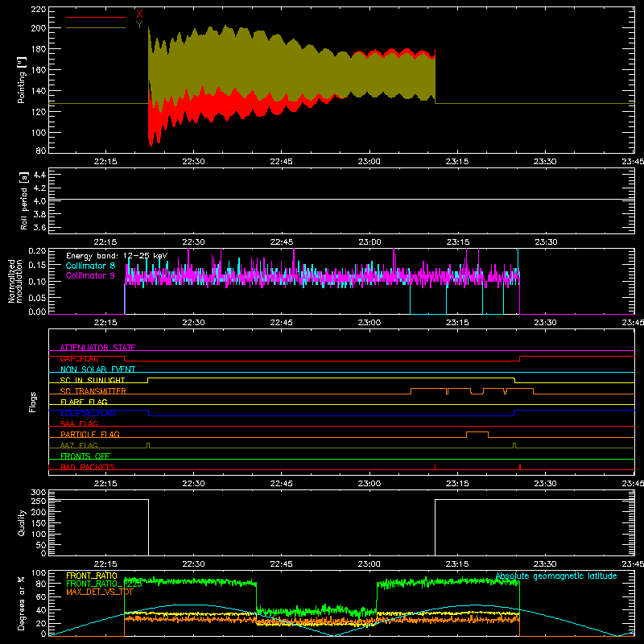Viewport: 644px width, 644px height.
Task: Click the 4.4 tick on Roll period axis
Action: [39, 175]
